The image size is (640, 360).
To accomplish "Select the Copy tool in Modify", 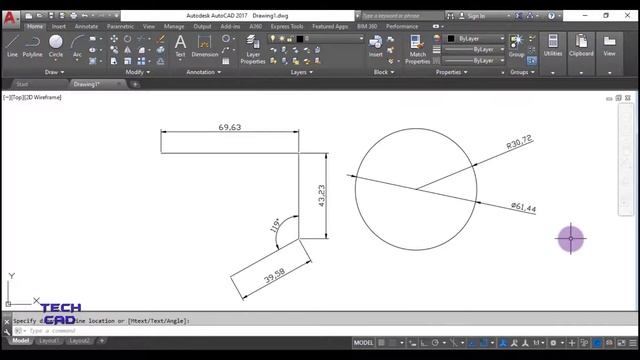I will pos(114,50).
